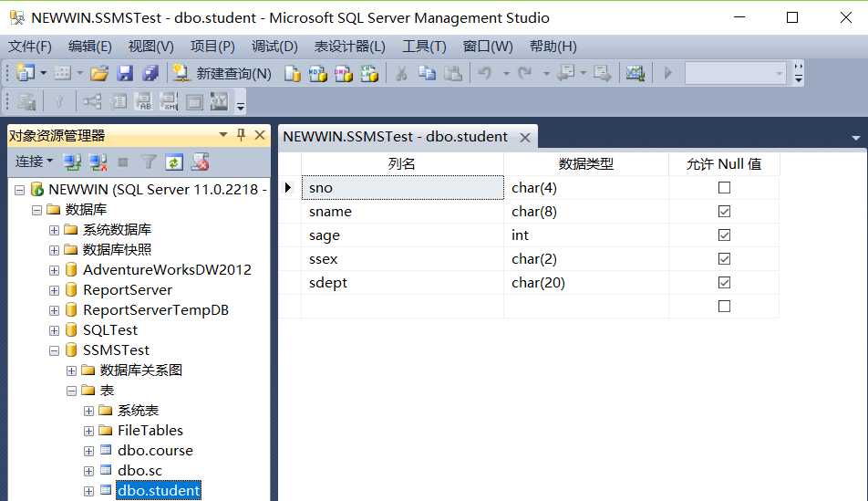Open the 帮助(H) menu
Image resolution: width=868 pixels, height=501 pixels.
tap(553, 47)
